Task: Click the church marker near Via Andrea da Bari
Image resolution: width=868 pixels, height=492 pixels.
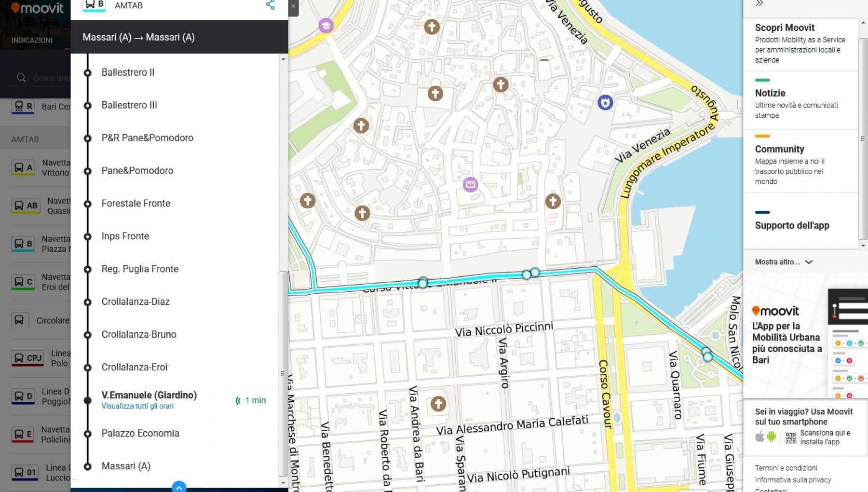Action: 438,404
